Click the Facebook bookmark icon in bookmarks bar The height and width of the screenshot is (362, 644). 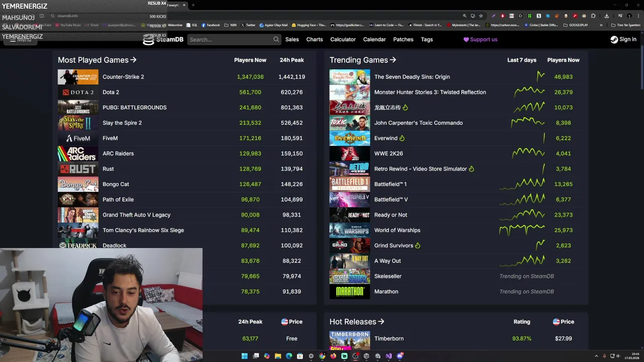(204, 25)
